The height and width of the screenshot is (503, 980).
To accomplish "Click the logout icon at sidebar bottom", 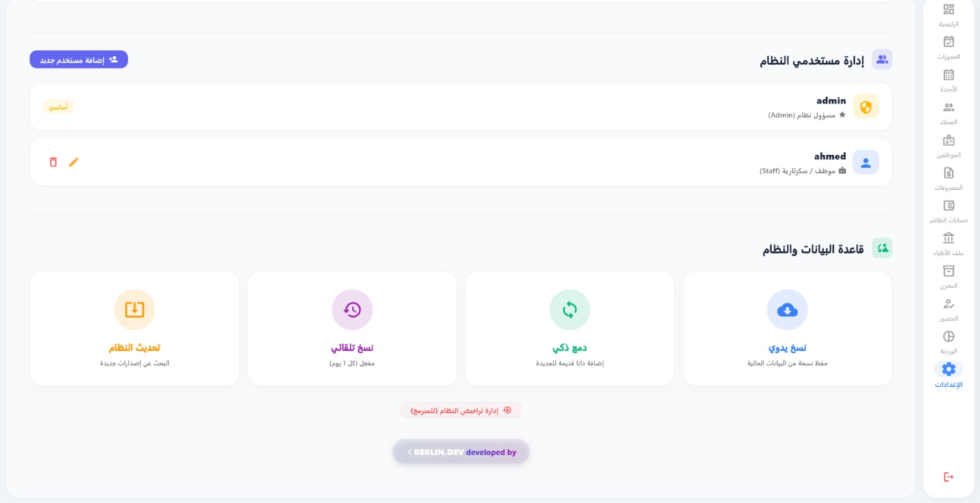I will pyautogui.click(x=949, y=477).
